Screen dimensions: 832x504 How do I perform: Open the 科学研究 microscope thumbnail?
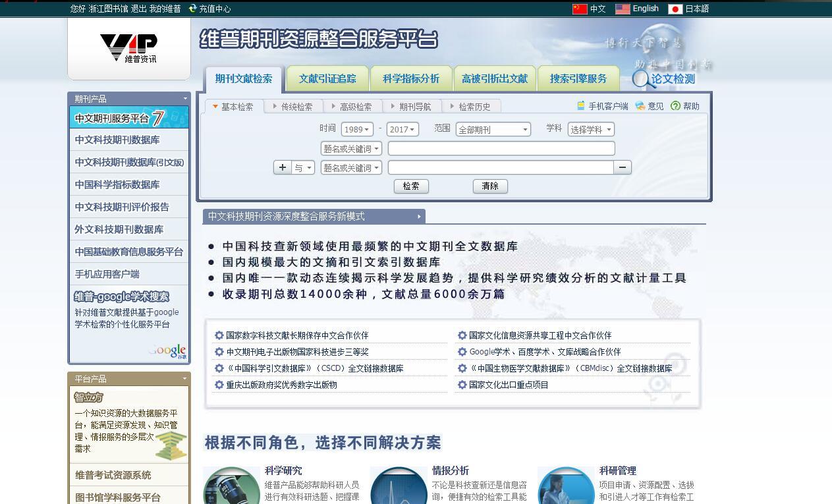[x=231, y=486]
